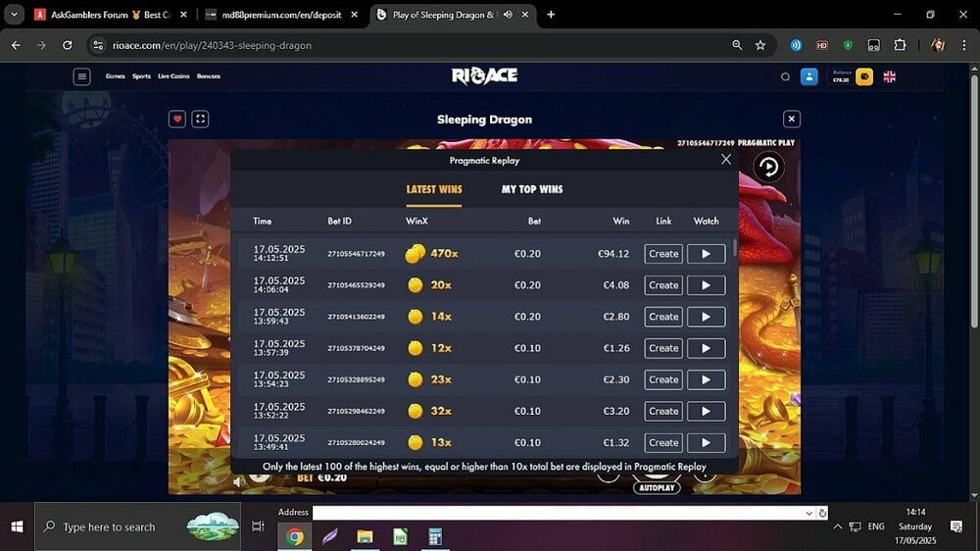Mute the Sleeping Dragon tab audio
This screenshot has width=980, height=551.
coord(508,15)
